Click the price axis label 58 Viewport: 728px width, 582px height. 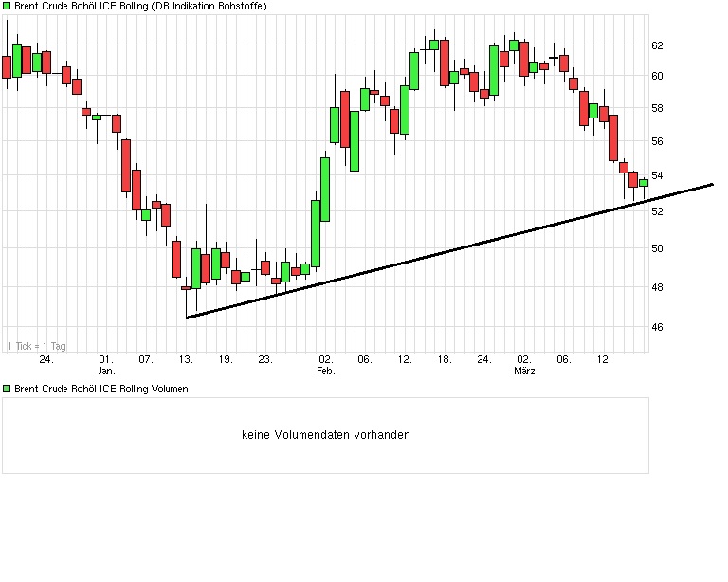pyautogui.click(x=657, y=108)
